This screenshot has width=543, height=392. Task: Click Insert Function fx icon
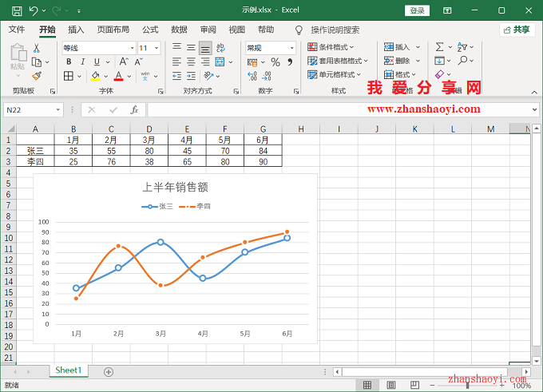pos(134,109)
